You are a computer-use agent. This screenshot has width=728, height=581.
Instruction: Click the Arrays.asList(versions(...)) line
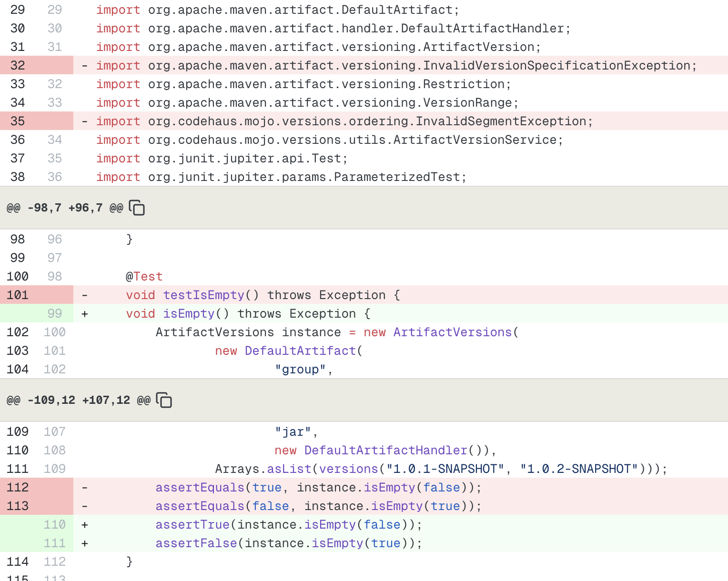441,469
